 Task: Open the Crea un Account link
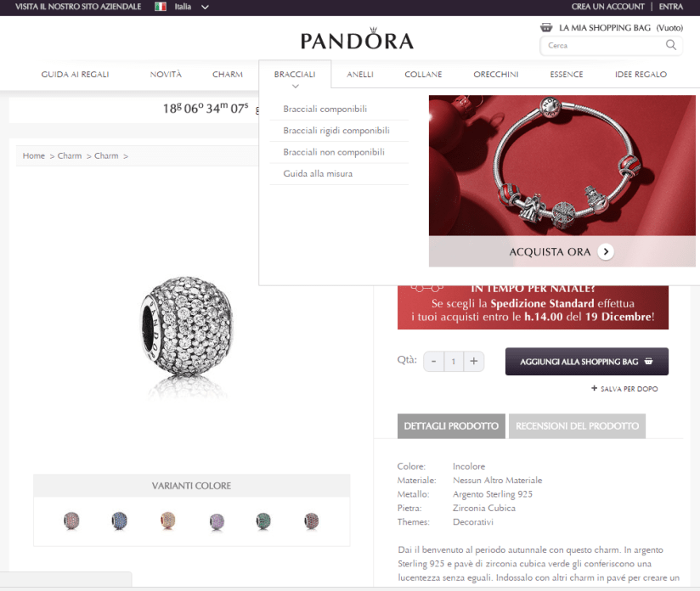(607, 7)
